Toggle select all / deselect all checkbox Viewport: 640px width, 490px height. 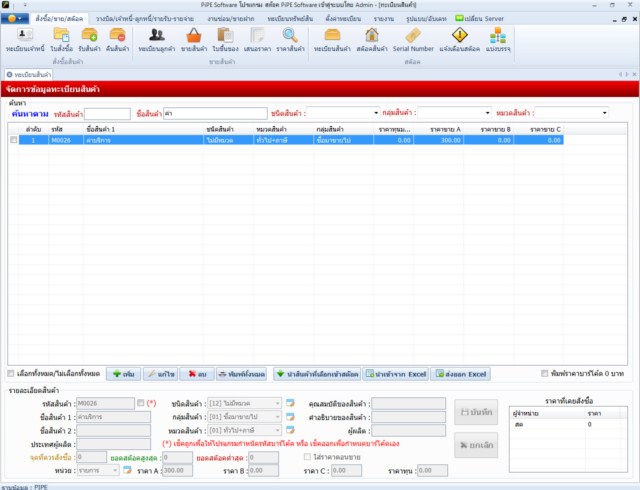pyautogui.click(x=11, y=373)
